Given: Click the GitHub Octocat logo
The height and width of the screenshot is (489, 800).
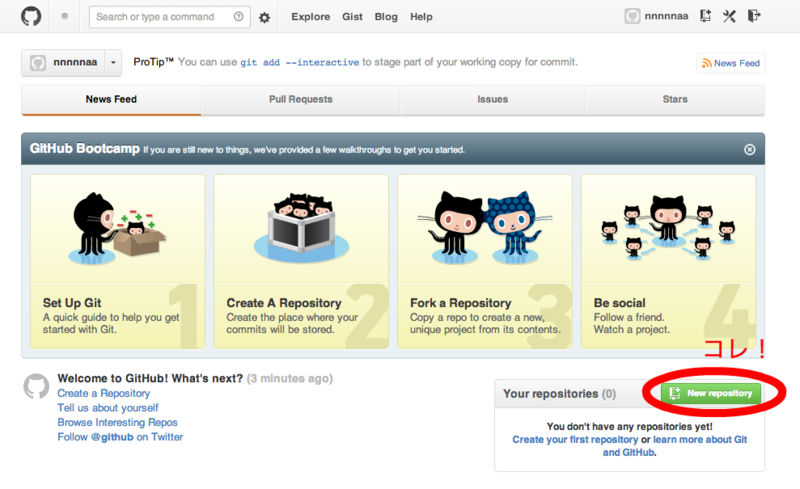Looking at the screenshot, I should pyautogui.click(x=31, y=16).
